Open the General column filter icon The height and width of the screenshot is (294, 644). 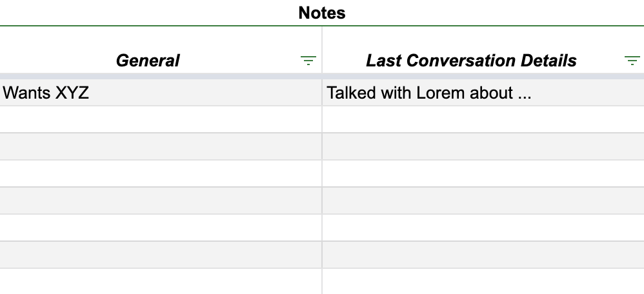coord(308,61)
